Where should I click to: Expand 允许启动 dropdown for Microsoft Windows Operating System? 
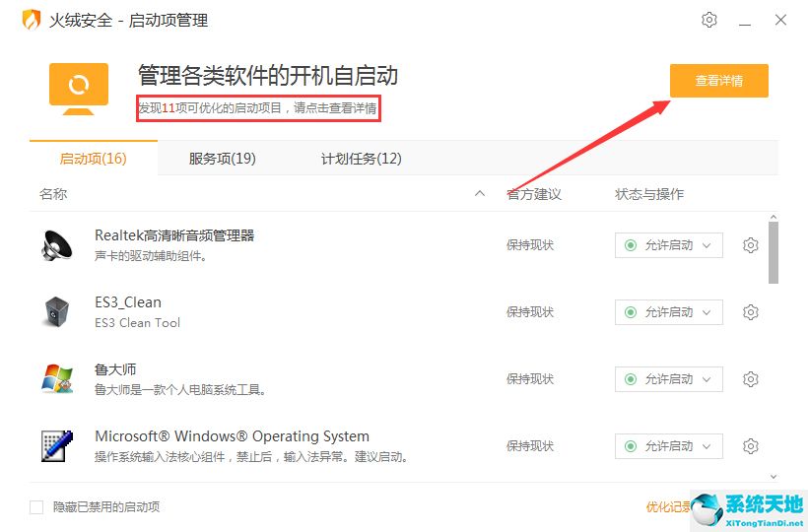pos(669,446)
